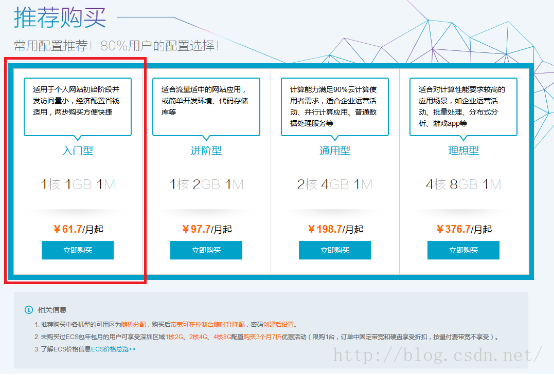Click the orange 购买3个月7折 text
Image resolution: width=554 pixels, height=375 pixels.
point(263,337)
